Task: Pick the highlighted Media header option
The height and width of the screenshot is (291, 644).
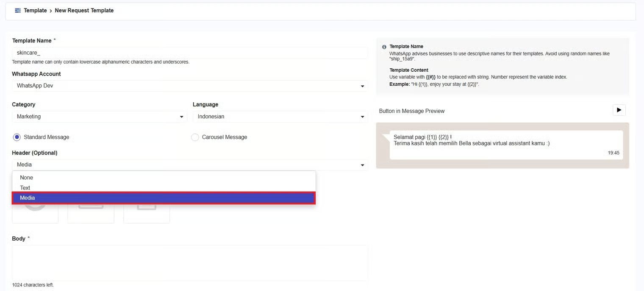Action: [x=164, y=198]
